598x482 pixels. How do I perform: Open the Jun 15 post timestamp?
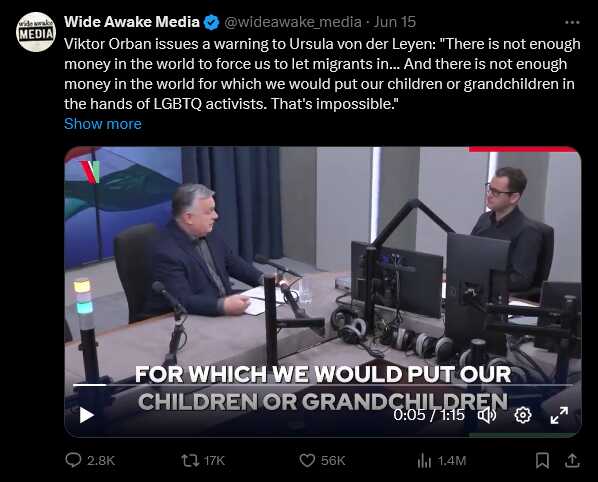coord(394,22)
